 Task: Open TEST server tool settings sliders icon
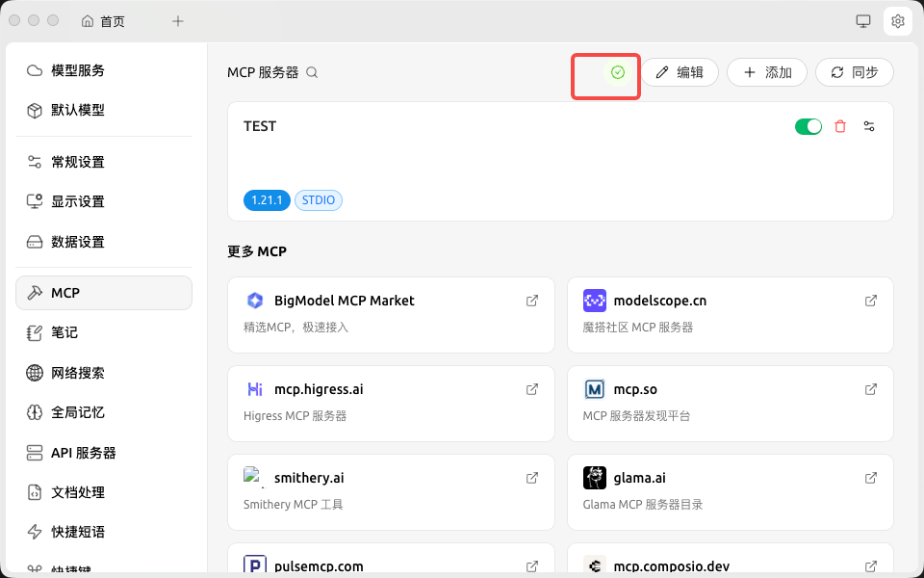pyautogui.click(x=869, y=126)
